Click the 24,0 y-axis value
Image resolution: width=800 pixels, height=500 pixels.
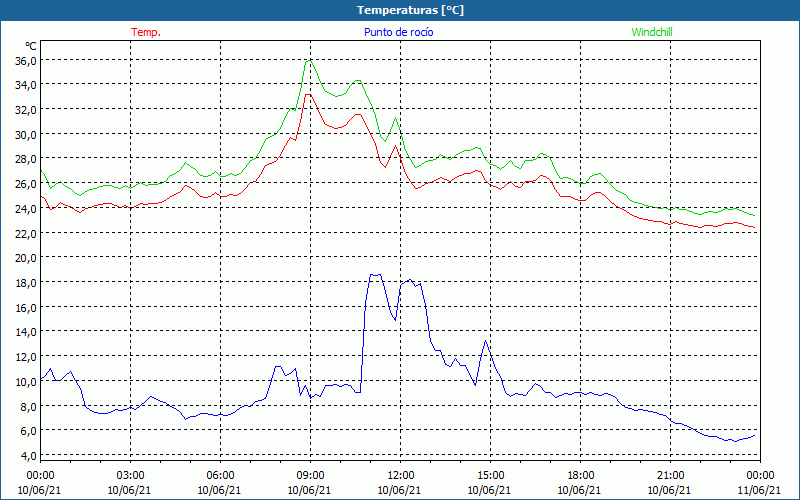(x=26, y=209)
